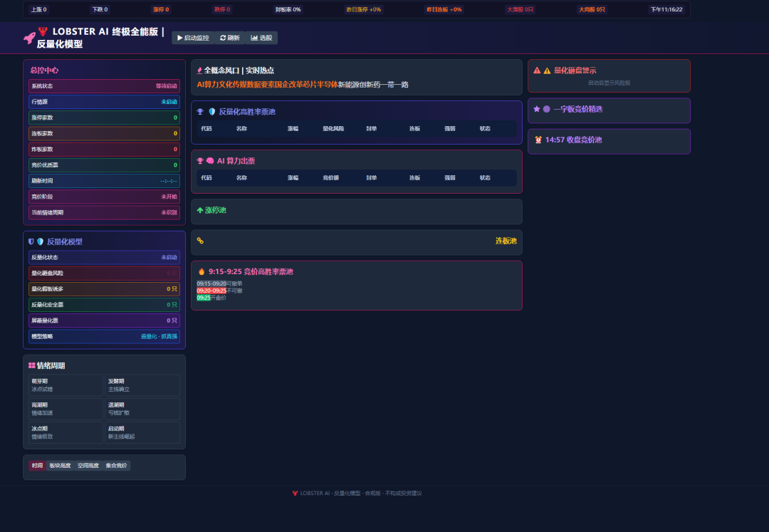This screenshot has height=532, width=769.
Task: Click the 选股 stock picker button
Action: click(261, 38)
